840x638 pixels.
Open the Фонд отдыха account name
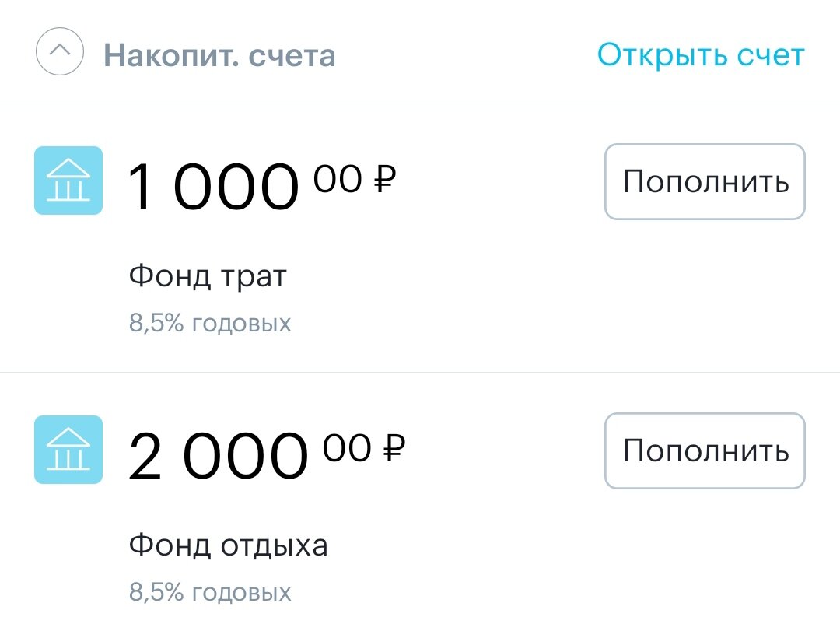[228, 545]
